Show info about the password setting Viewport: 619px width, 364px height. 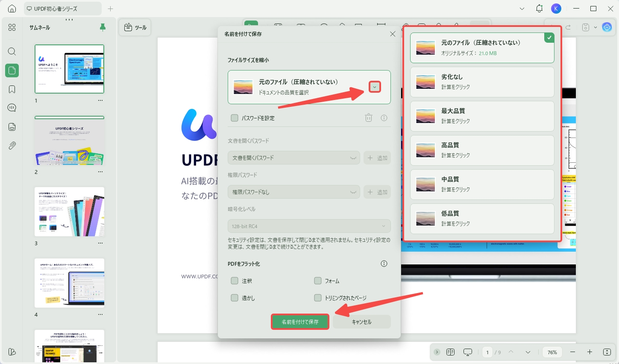(384, 118)
